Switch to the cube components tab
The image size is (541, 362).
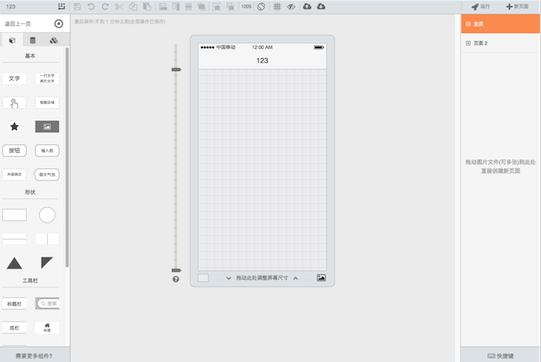point(12,40)
